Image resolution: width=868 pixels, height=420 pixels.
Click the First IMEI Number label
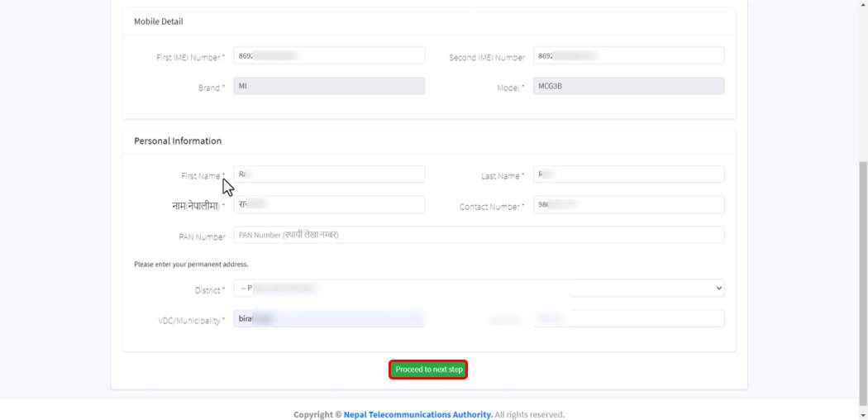(x=190, y=58)
